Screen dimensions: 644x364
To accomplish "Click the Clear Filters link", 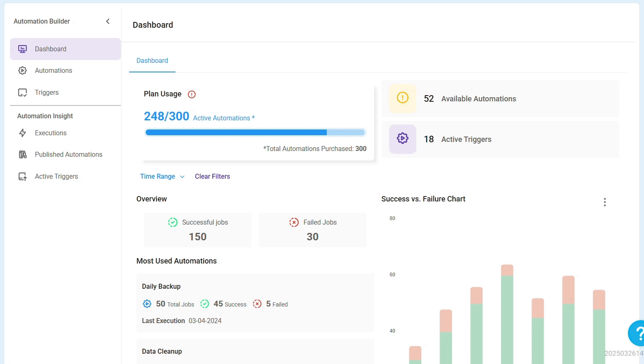I will tap(212, 177).
